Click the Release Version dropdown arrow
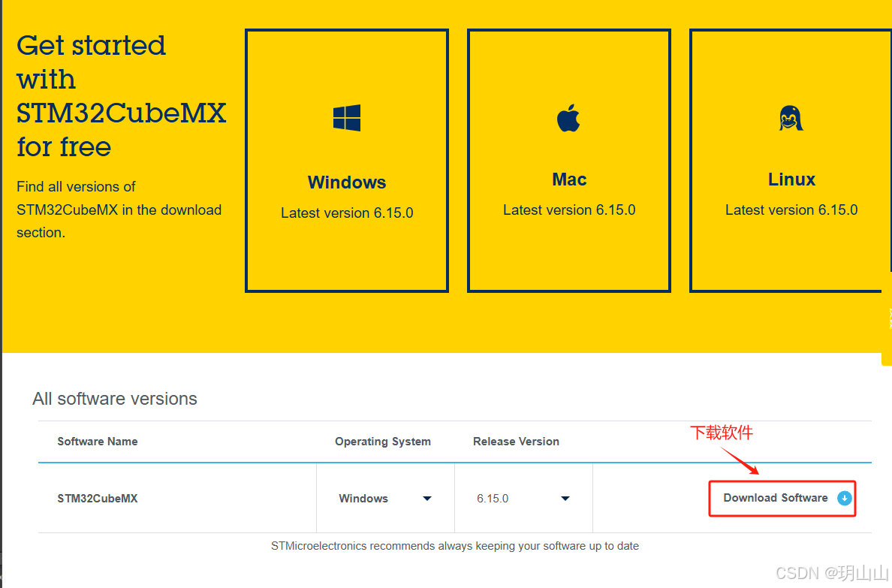 coord(565,499)
